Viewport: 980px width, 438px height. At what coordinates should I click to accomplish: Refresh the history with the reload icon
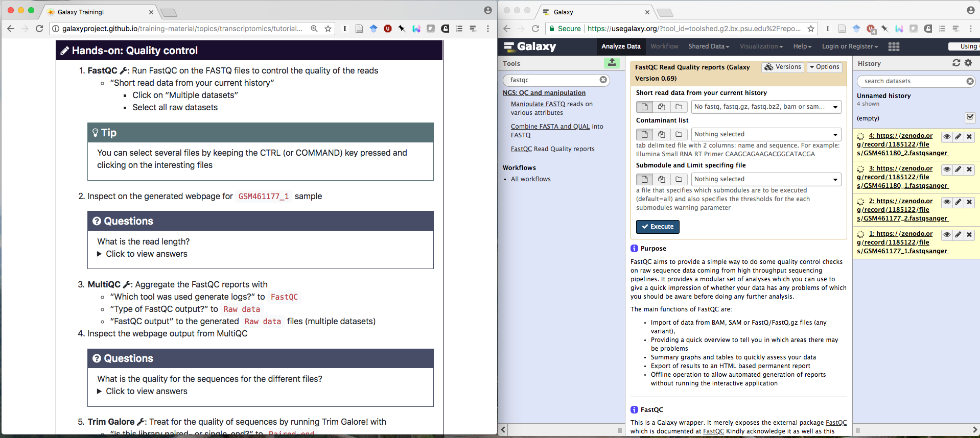pos(956,63)
